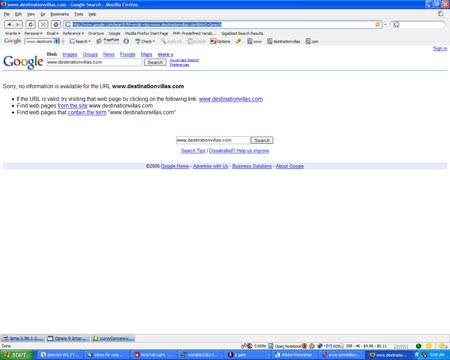Open the Tools menu
The height and width of the screenshot is (360, 450).
coord(79,14)
